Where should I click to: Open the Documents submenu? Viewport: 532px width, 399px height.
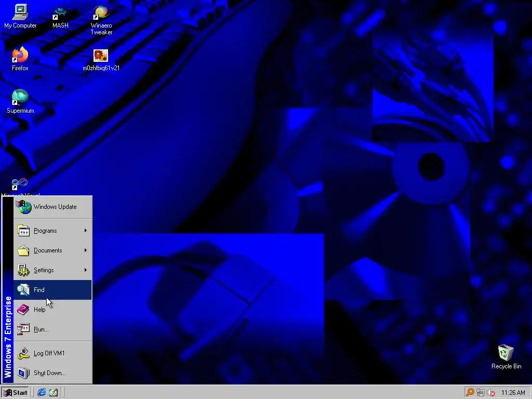52,250
